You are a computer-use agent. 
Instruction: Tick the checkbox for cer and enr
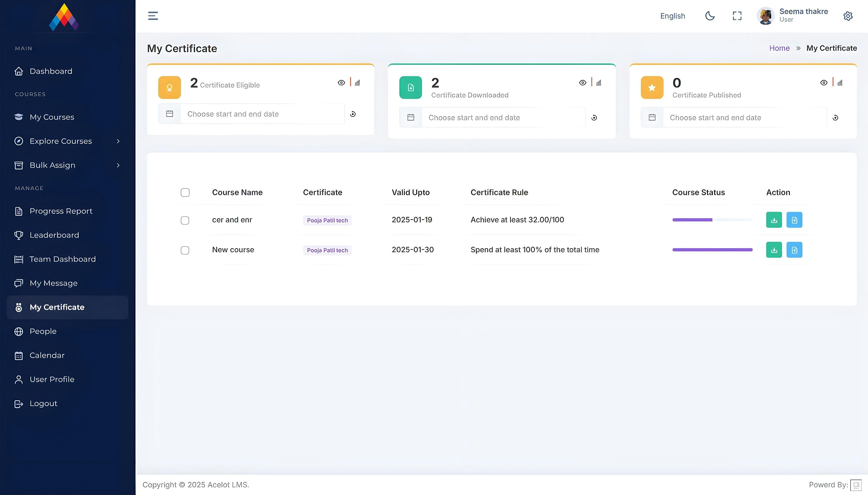tap(185, 220)
